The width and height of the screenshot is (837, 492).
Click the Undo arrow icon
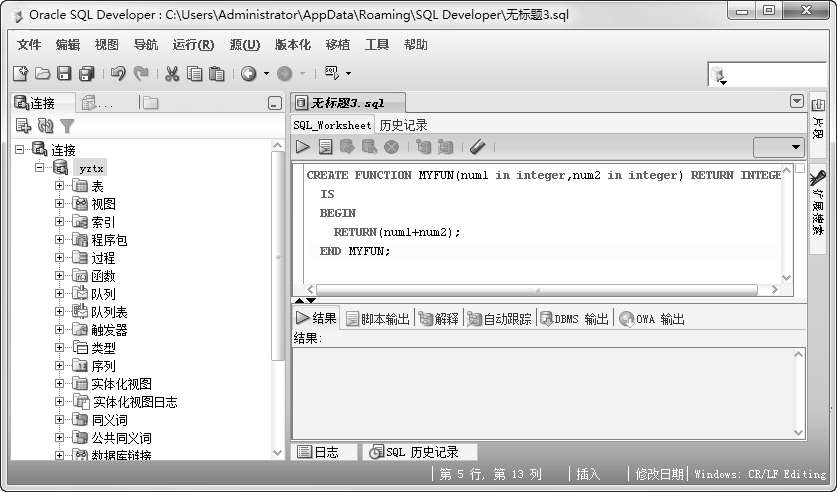tap(118, 74)
